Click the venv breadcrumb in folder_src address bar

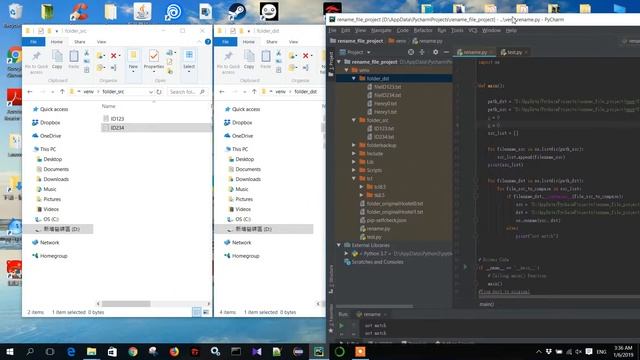[88, 92]
